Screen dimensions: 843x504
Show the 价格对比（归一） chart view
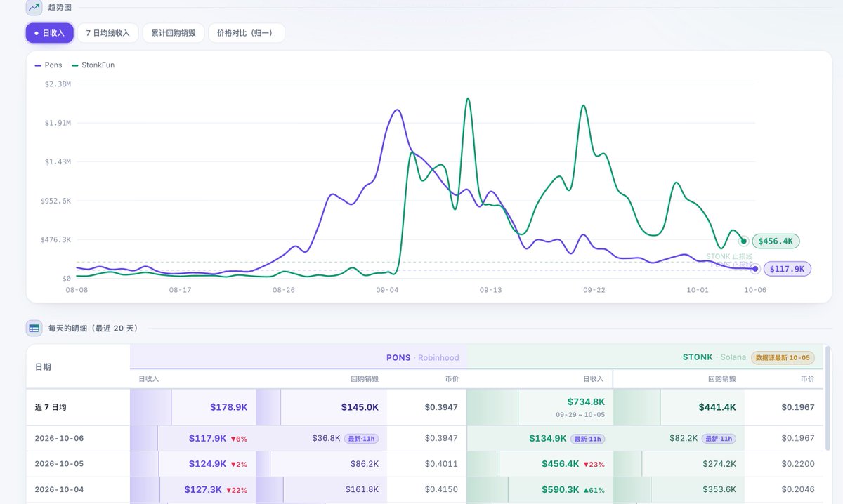point(247,33)
